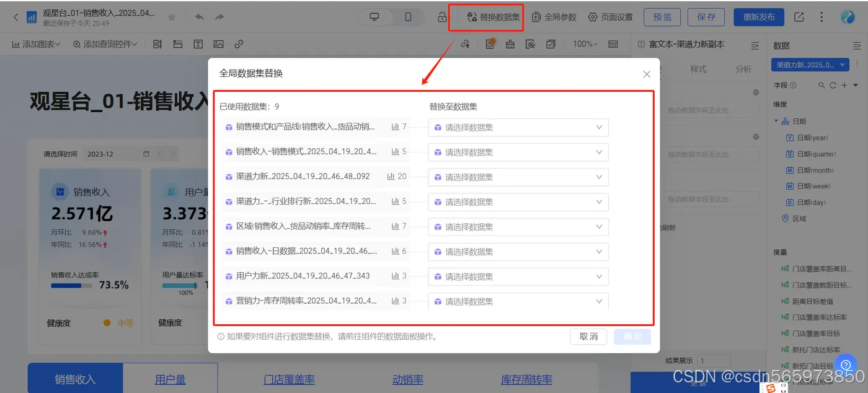
Task: Undo the last edit
Action: tap(199, 17)
